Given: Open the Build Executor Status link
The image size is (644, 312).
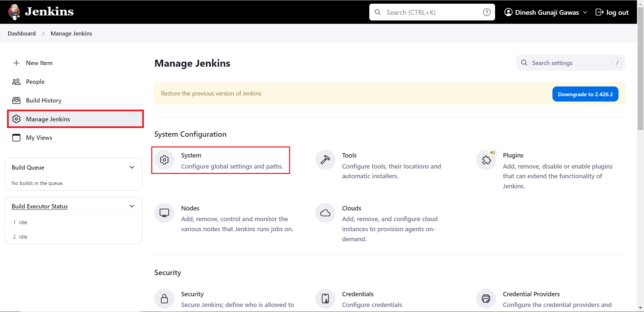Looking at the screenshot, I should point(40,206).
